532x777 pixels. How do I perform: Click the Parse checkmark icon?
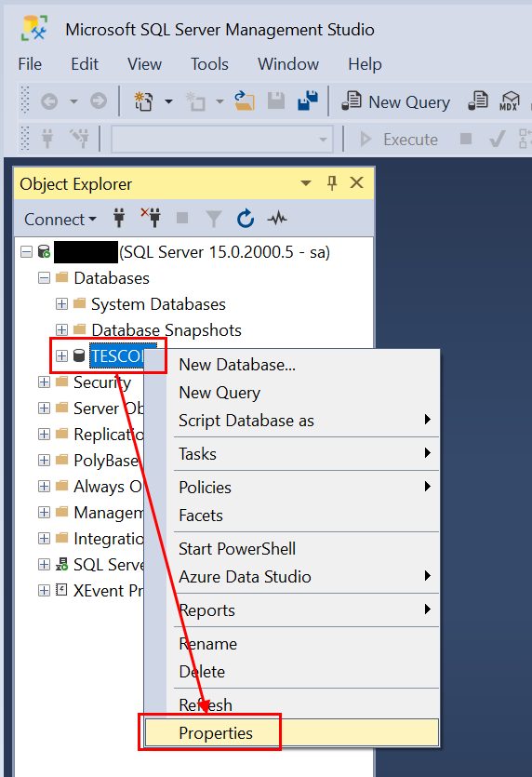498,139
